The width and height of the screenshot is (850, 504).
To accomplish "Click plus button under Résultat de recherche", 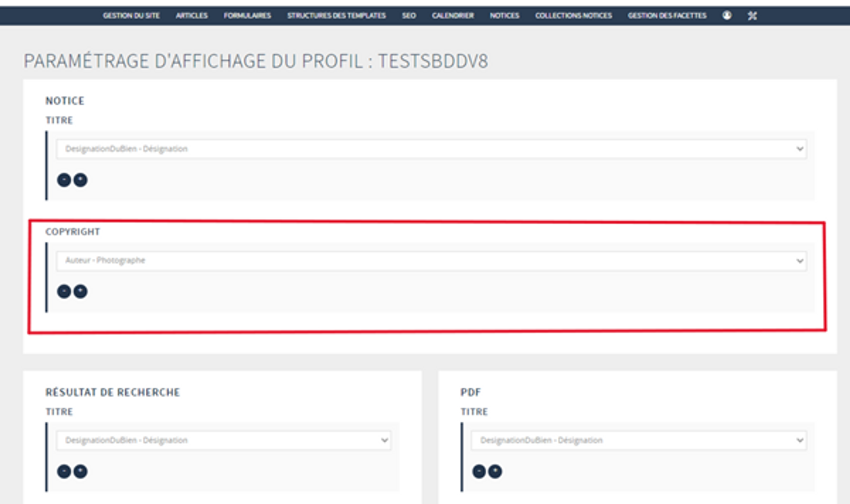I will click(81, 471).
